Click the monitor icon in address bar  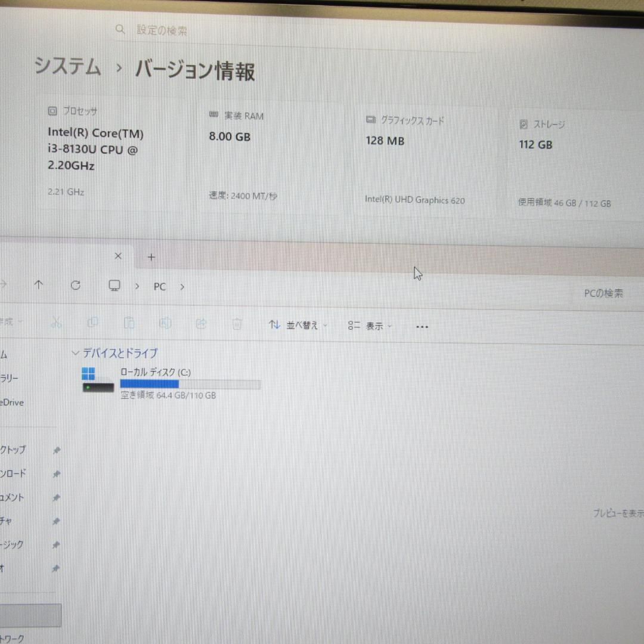click(114, 286)
